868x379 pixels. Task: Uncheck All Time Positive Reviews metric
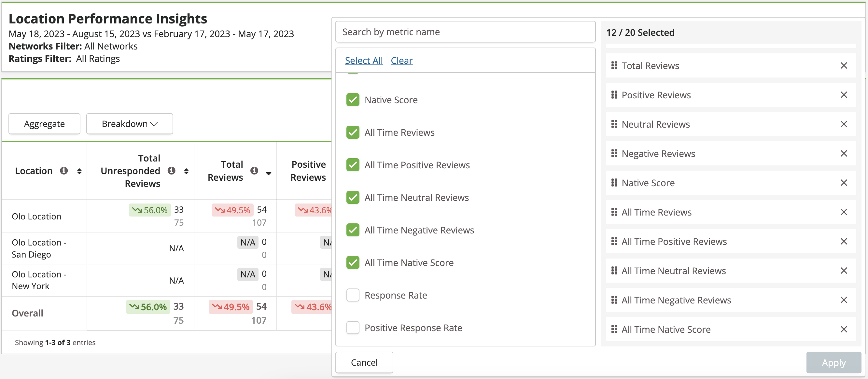coord(353,165)
